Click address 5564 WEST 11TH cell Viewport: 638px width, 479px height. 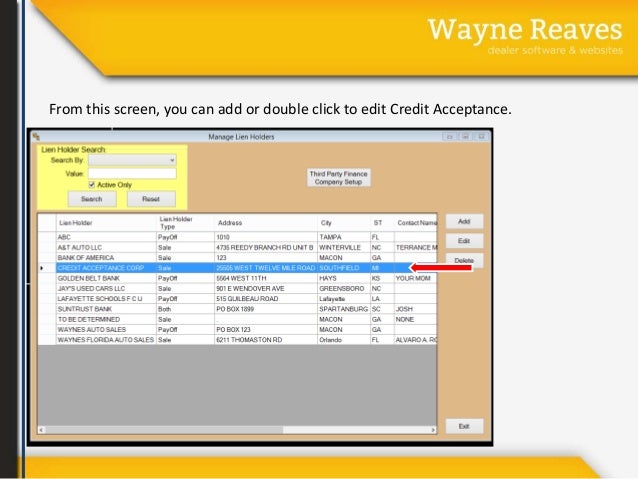[x=266, y=278]
